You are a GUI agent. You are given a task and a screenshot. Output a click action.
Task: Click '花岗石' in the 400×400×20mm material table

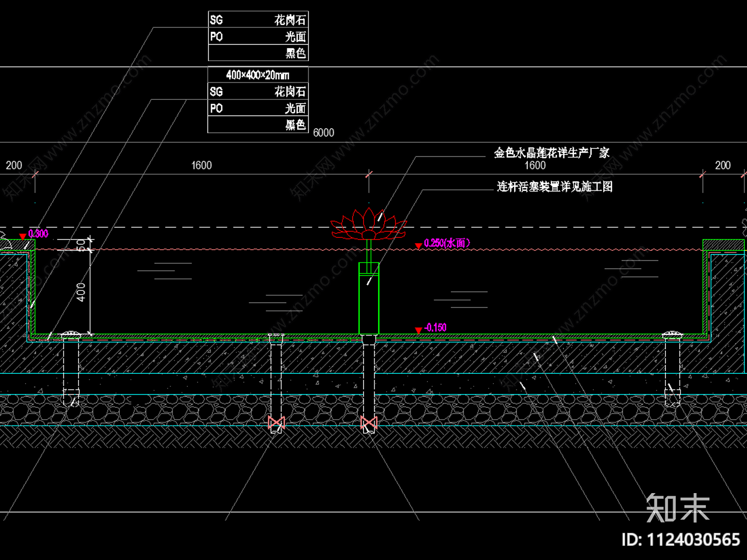click(290, 92)
